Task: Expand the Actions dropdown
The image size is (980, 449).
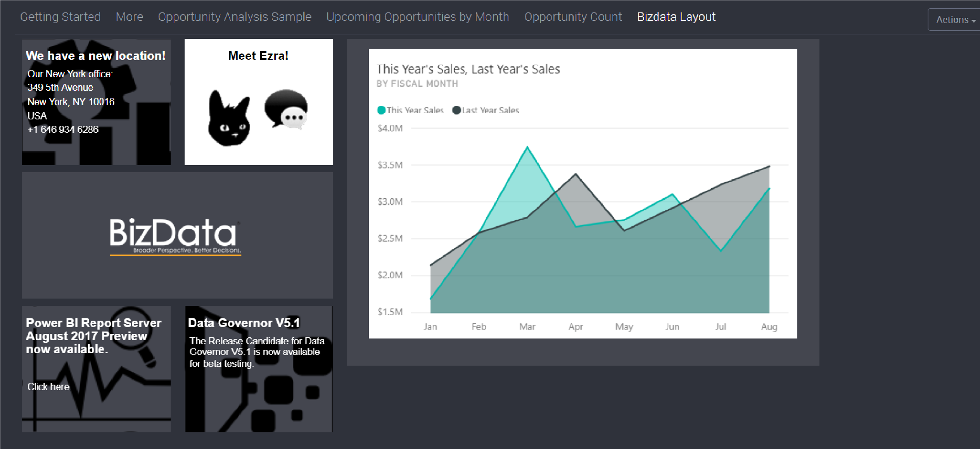Action: [x=955, y=20]
